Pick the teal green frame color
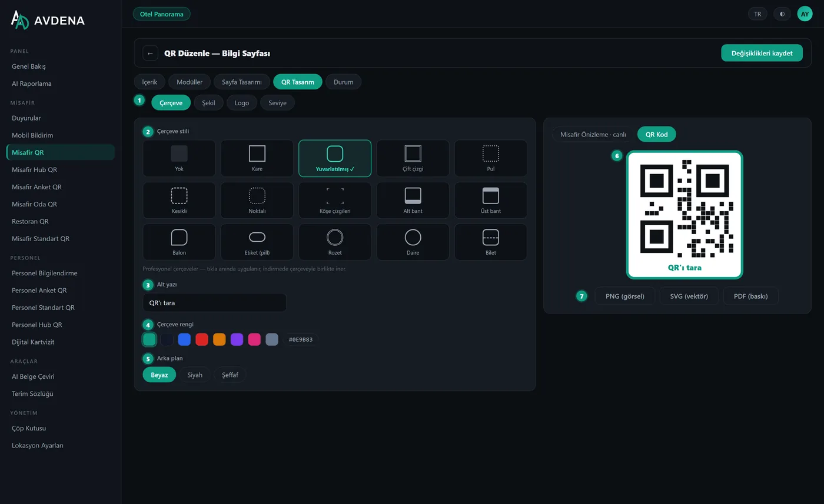Screen dimensions: 824x504 (x=149, y=339)
